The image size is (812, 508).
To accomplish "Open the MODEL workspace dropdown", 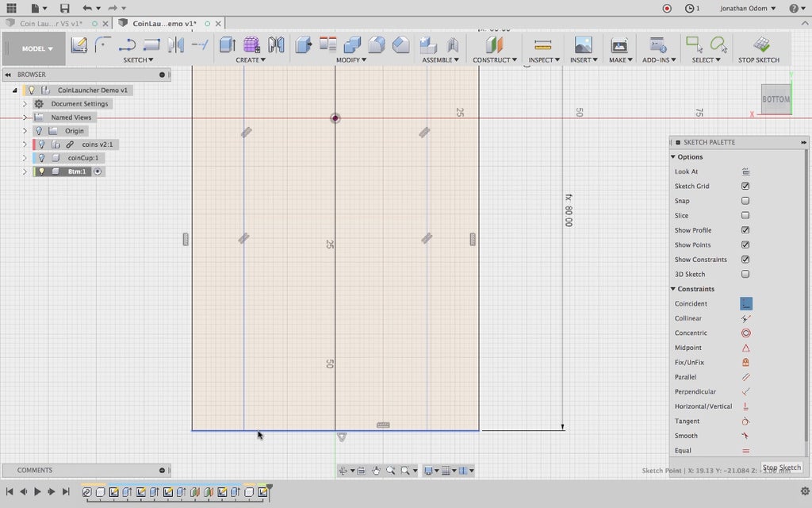I will coord(37,48).
